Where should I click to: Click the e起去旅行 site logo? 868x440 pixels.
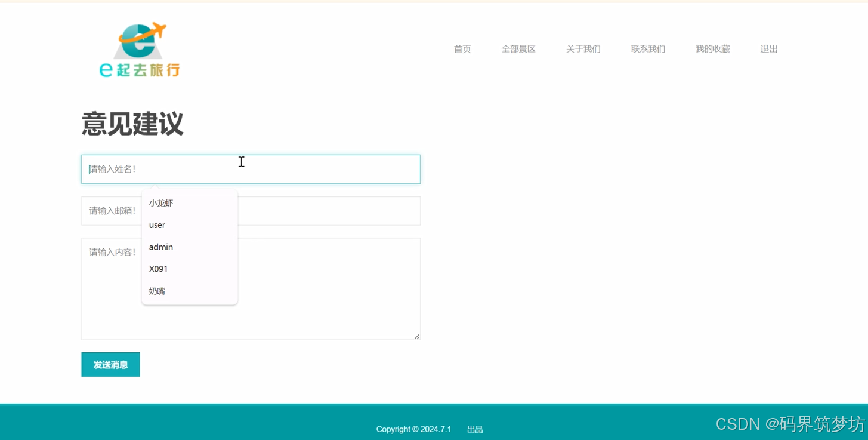[x=140, y=50]
